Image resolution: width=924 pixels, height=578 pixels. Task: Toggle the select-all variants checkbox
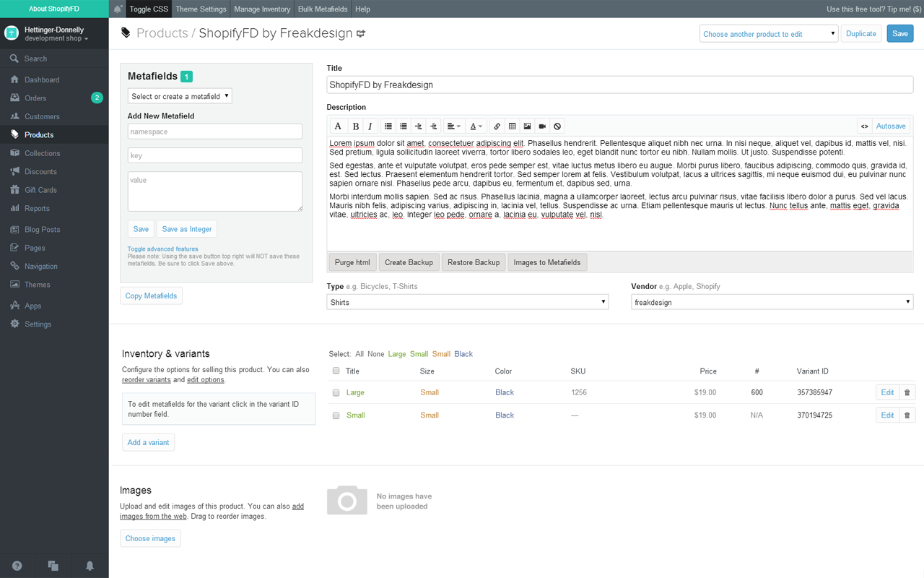pos(336,371)
